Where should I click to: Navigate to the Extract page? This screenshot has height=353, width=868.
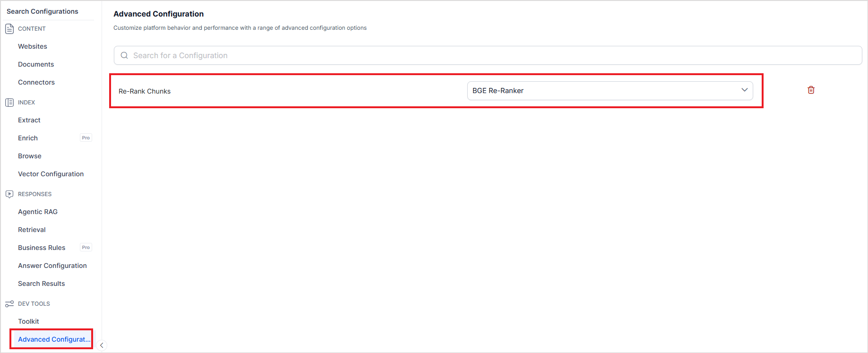coord(29,120)
